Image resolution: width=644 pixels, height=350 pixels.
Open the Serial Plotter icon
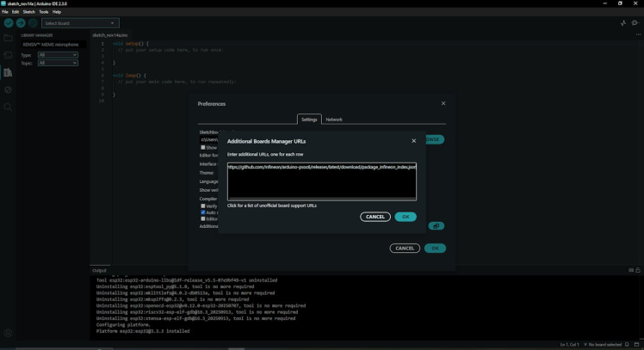click(x=623, y=23)
